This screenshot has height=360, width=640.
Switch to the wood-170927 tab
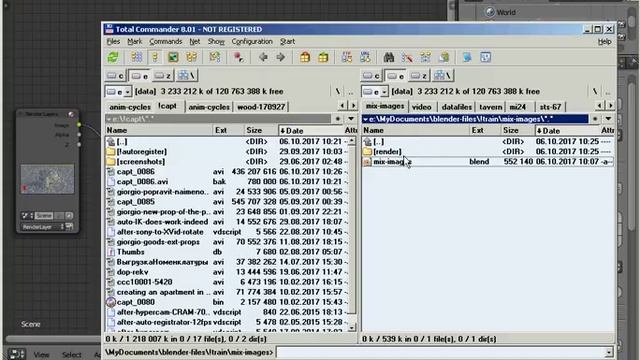[x=261, y=107]
